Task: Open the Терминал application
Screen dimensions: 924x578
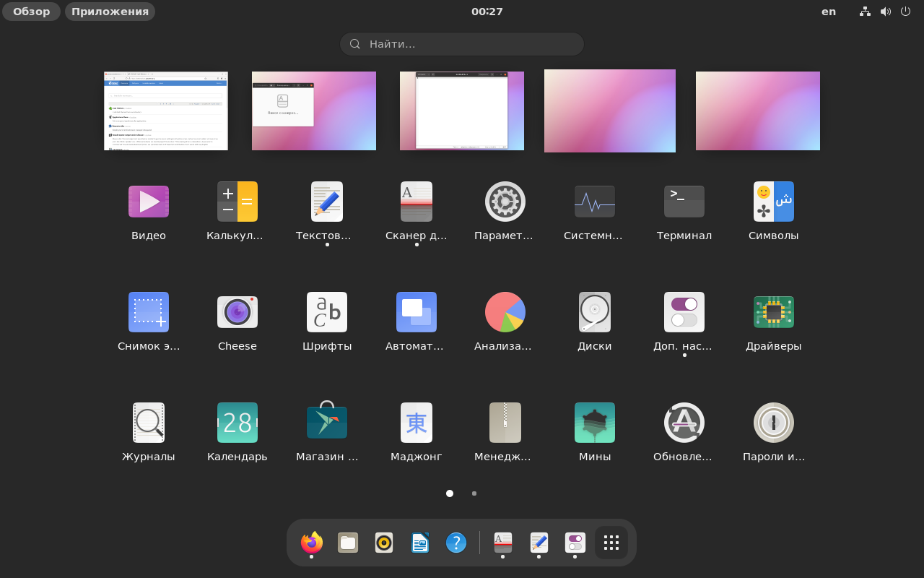Action: (x=684, y=202)
